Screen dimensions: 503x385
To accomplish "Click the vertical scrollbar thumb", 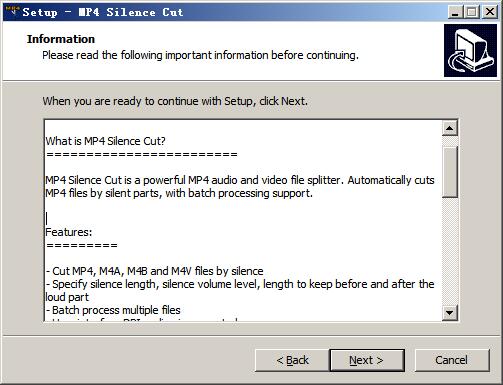I will [x=450, y=172].
